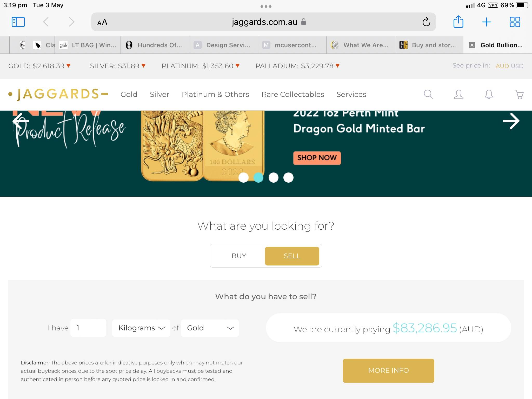Open the Safari sidebar panel
532x399 pixels.
[x=18, y=22]
